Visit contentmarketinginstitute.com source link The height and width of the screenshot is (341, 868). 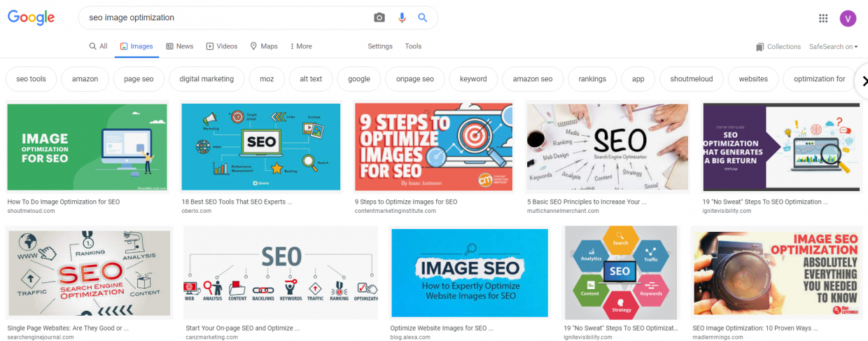click(x=396, y=211)
